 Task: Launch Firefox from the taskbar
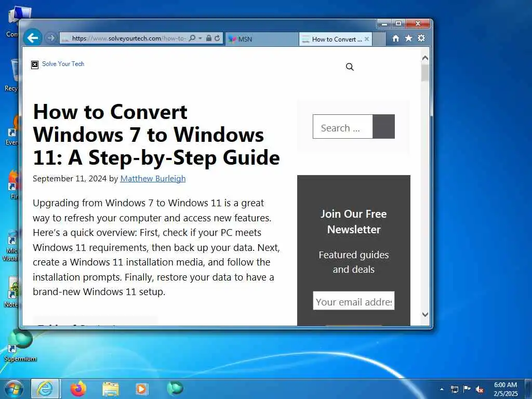pos(78,389)
